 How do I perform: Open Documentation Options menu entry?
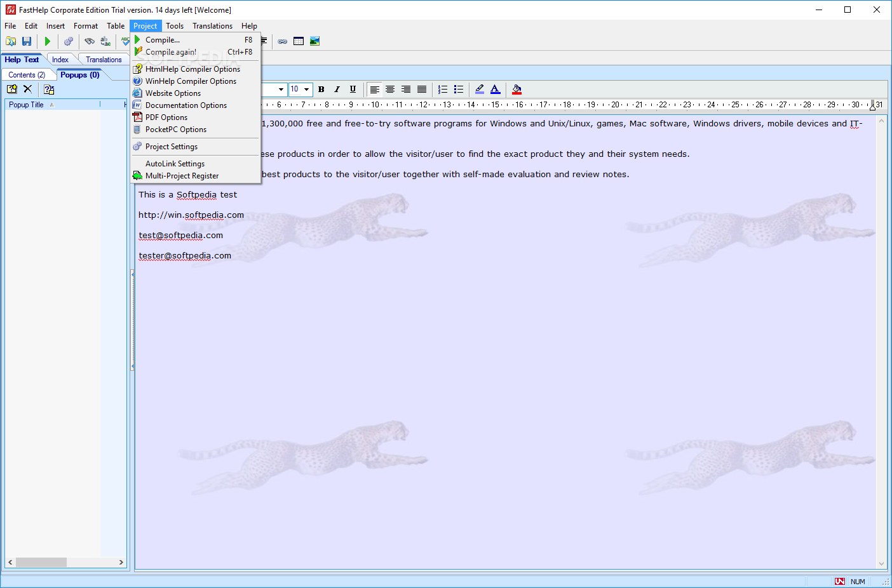coord(196,105)
